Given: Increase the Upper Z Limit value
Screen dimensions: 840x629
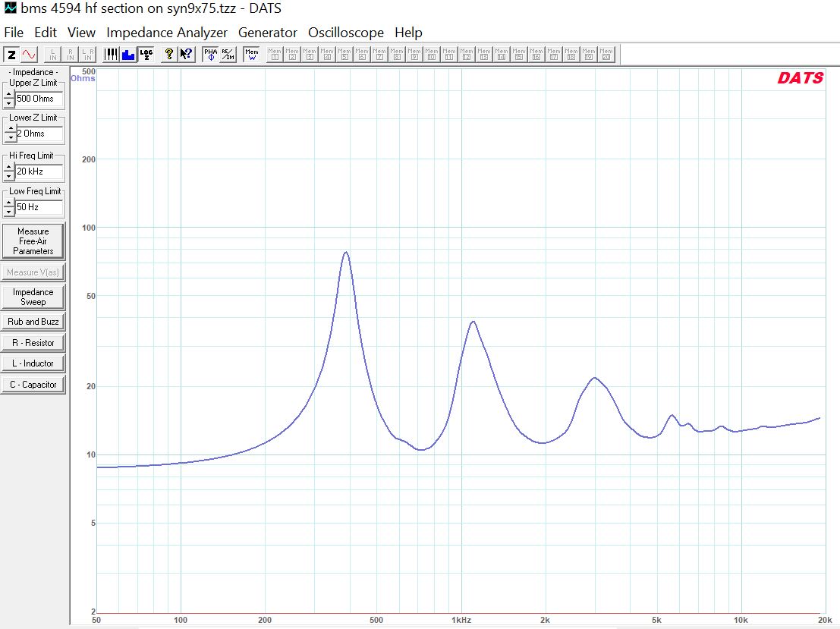Looking at the screenshot, I should pyautogui.click(x=8, y=94).
